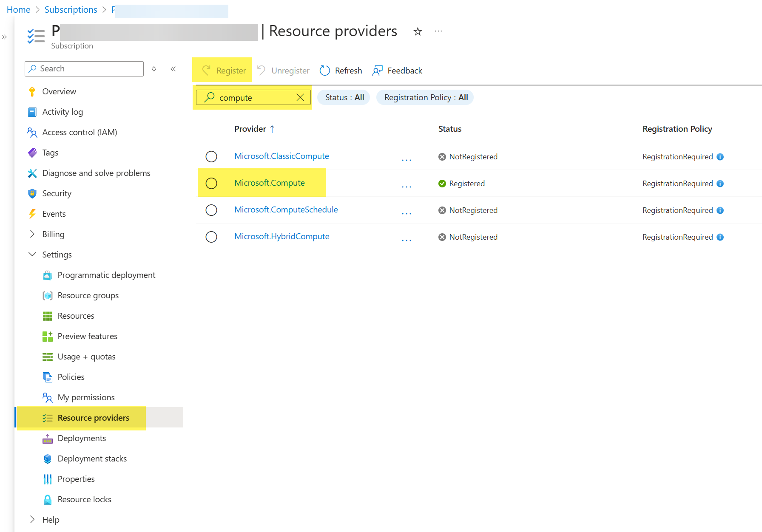This screenshot has width=762, height=532.
Task: Open the Status : All filter
Action: (x=344, y=97)
